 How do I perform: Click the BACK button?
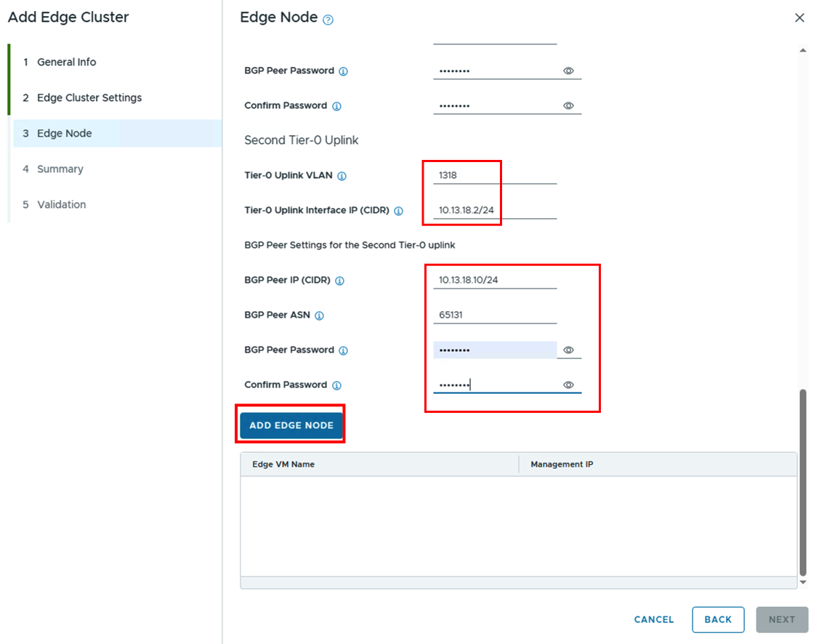pos(718,619)
